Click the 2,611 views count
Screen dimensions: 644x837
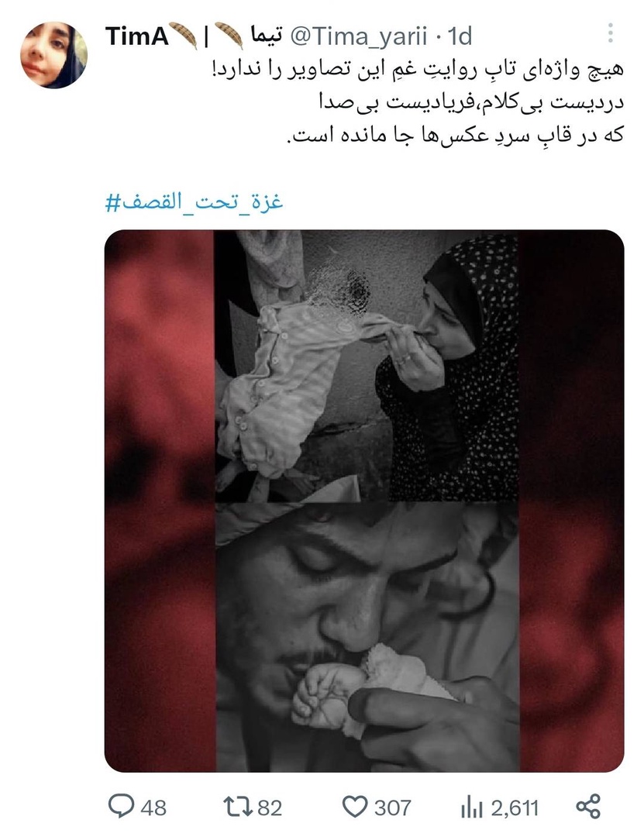515,808
